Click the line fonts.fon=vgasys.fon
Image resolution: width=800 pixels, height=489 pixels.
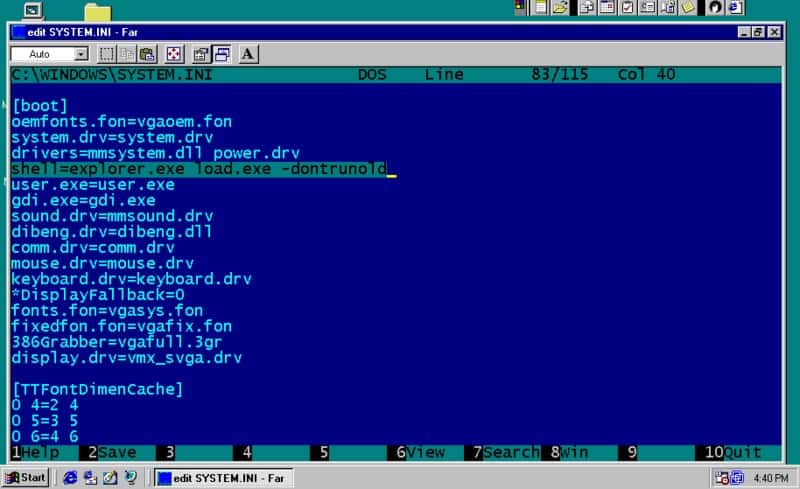[107, 310]
